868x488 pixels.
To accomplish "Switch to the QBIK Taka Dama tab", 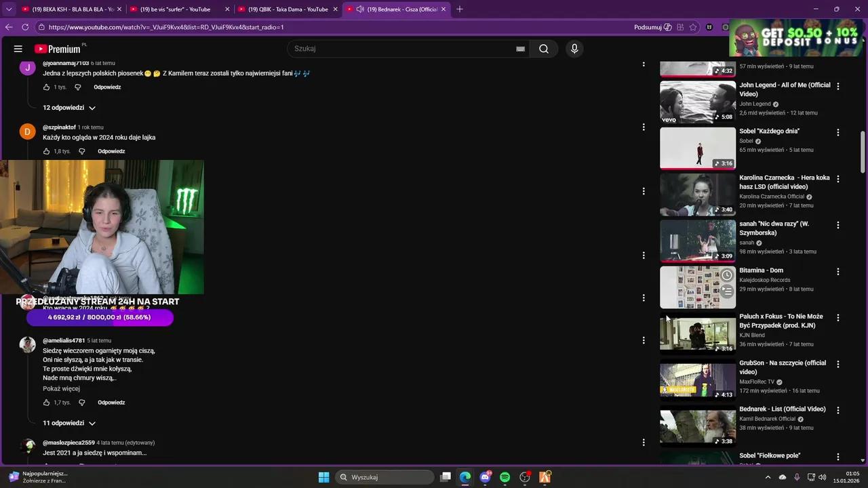I will click(x=288, y=9).
